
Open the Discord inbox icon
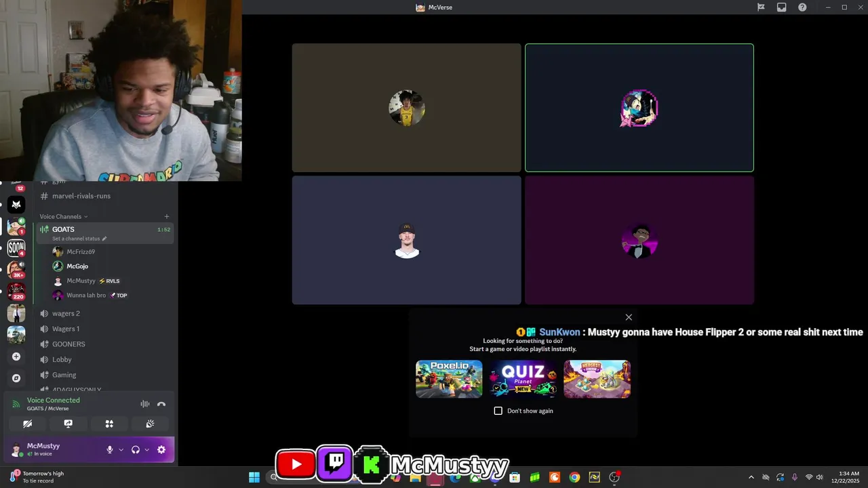[782, 7]
